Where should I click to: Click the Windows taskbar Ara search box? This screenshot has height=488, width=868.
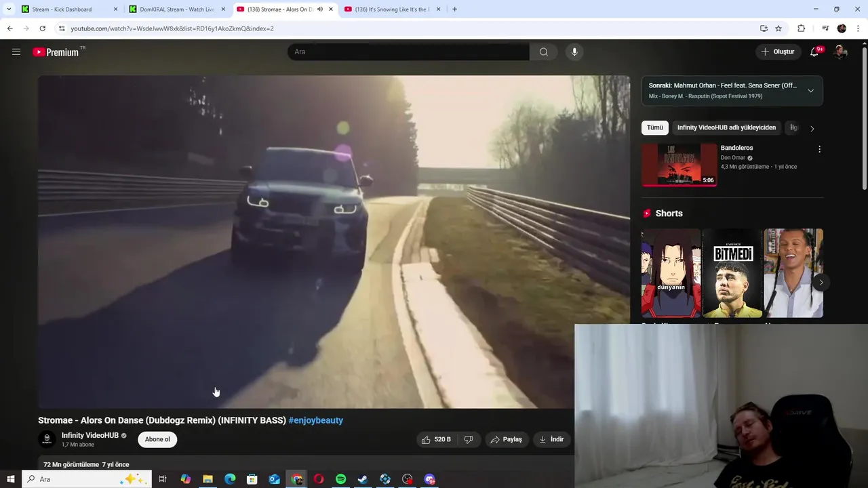[x=87, y=479]
